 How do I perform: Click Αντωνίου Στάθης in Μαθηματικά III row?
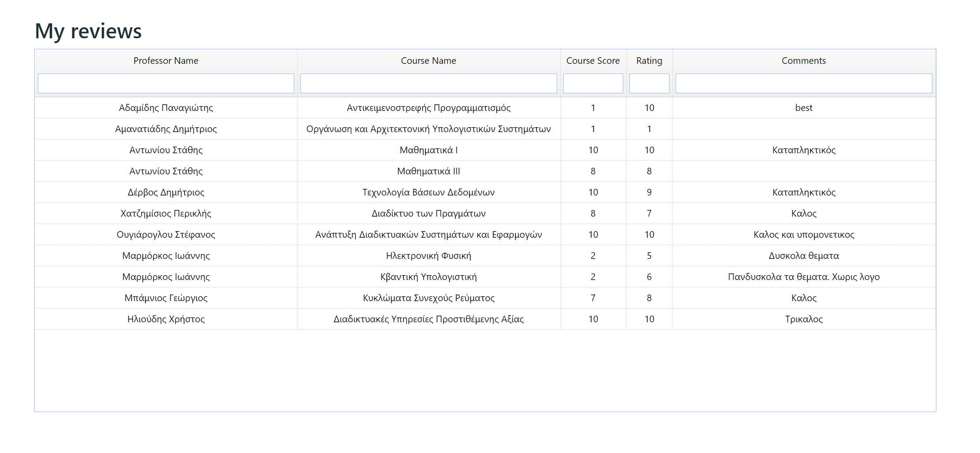166,171
